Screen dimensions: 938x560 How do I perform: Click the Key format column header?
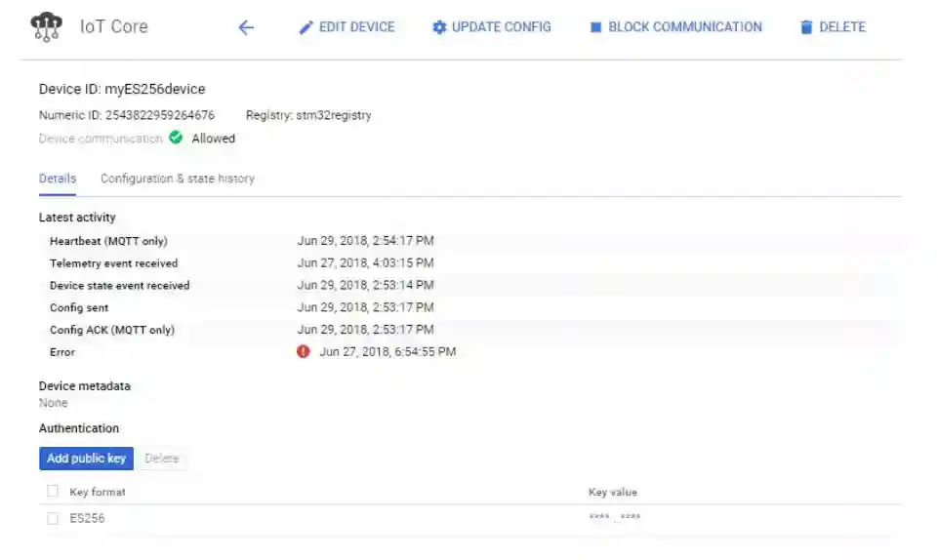(98, 492)
